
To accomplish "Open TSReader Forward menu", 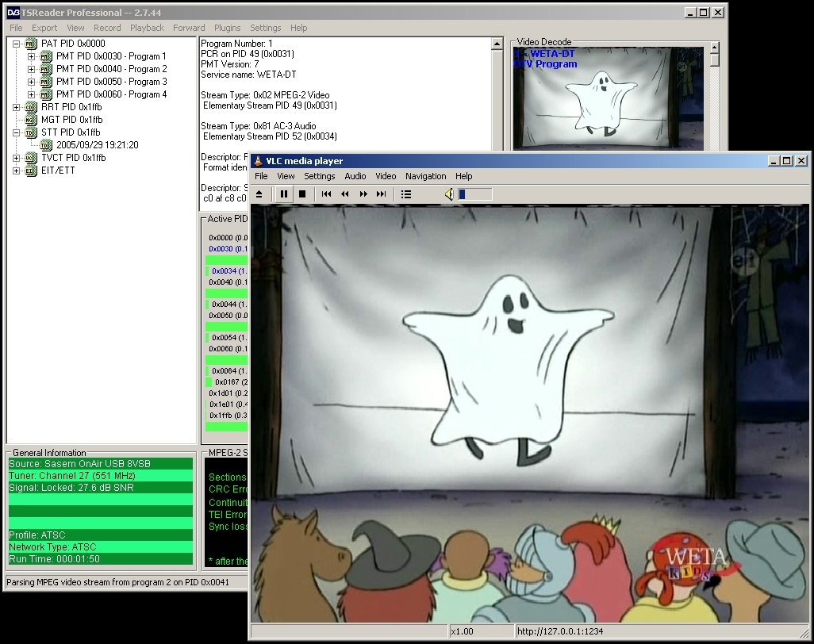I will [x=189, y=28].
